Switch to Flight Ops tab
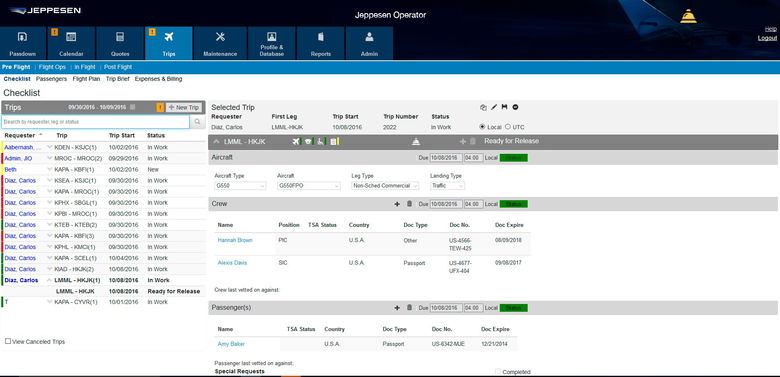The image size is (780, 377). 52,67
